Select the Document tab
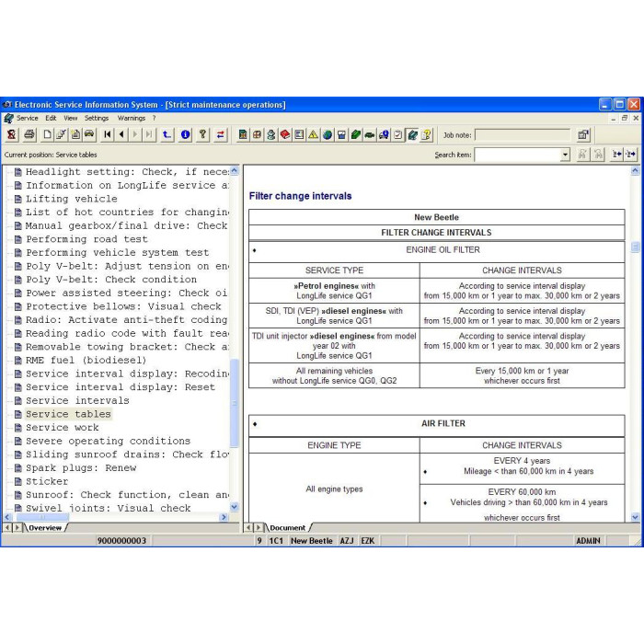The width and height of the screenshot is (644, 644). [287, 528]
